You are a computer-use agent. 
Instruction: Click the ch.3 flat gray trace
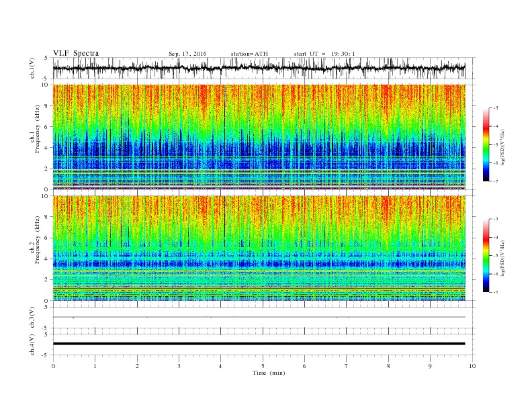(259, 317)
